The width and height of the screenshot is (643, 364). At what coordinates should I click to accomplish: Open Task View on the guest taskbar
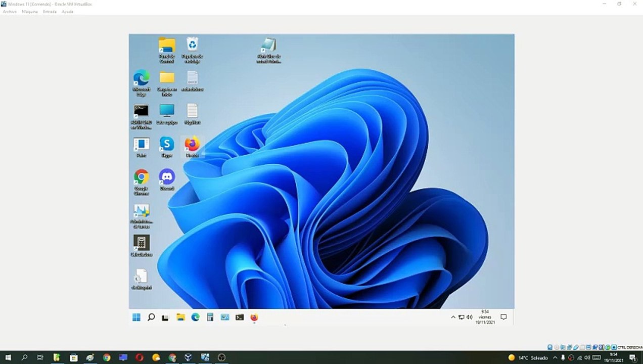(x=165, y=317)
